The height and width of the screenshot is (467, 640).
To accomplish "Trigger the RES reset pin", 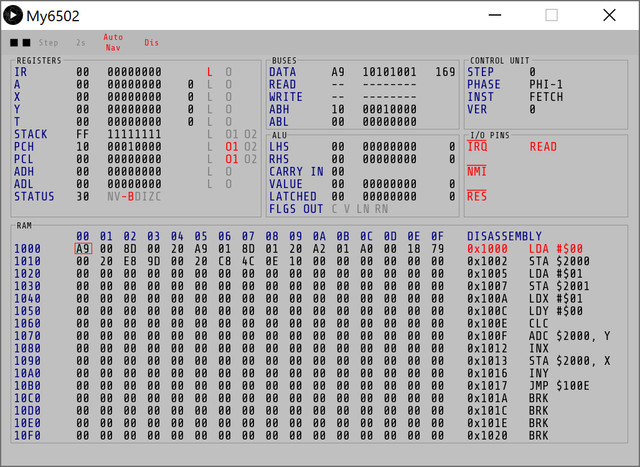I will pos(477,196).
